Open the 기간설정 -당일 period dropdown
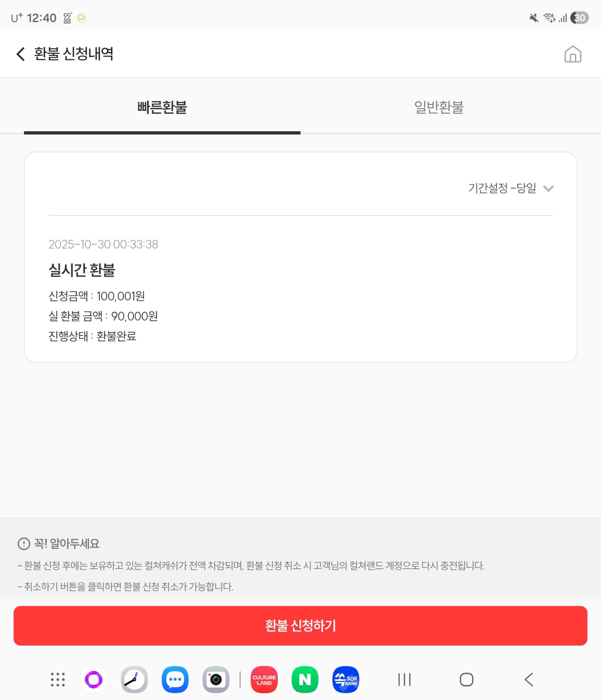 tap(502, 188)
